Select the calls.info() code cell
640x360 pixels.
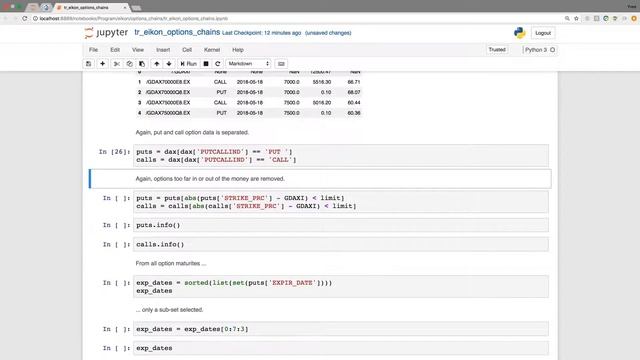click(x=341, y=244)
